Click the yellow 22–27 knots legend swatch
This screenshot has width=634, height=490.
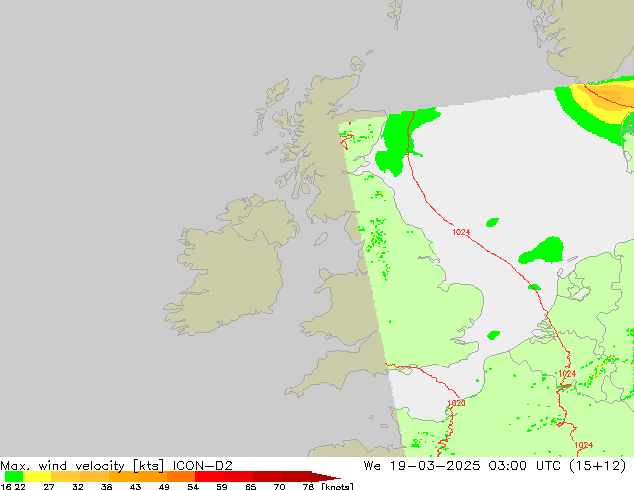(x=37, y=477)
